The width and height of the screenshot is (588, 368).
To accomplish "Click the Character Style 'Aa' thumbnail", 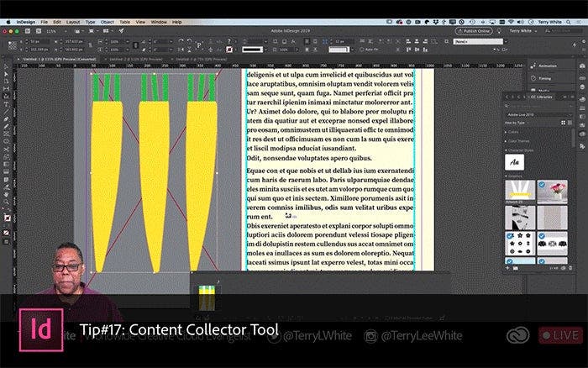I will pyautogui.click(x=514, y=162).
